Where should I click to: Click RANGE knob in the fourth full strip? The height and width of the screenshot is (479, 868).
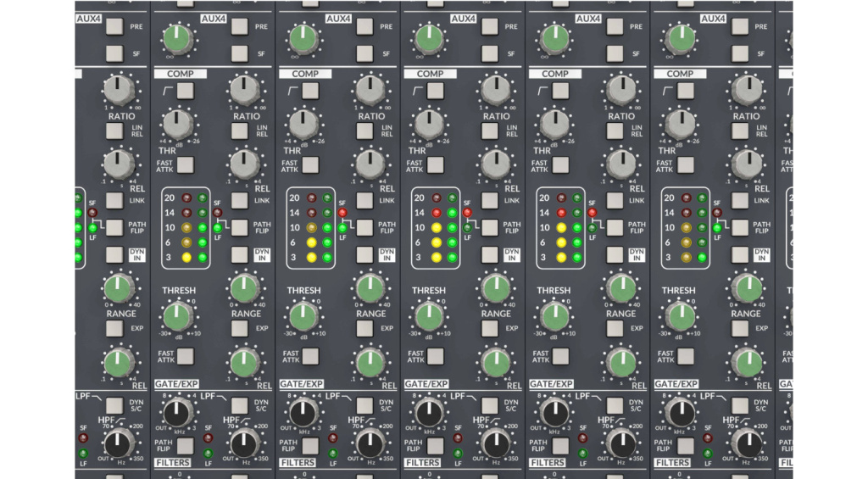[x=621, y=289]
